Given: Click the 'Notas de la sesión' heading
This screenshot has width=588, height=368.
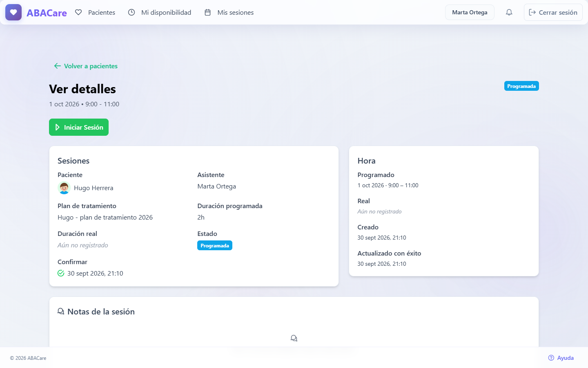Looking at the screenshot, I should (x=101, y=312).
